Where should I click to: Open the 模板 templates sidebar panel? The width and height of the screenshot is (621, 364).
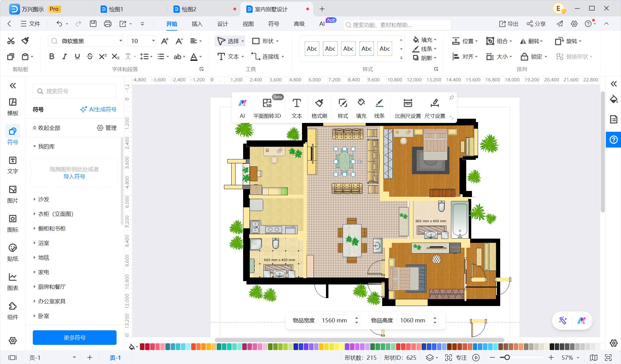point(13,107)
